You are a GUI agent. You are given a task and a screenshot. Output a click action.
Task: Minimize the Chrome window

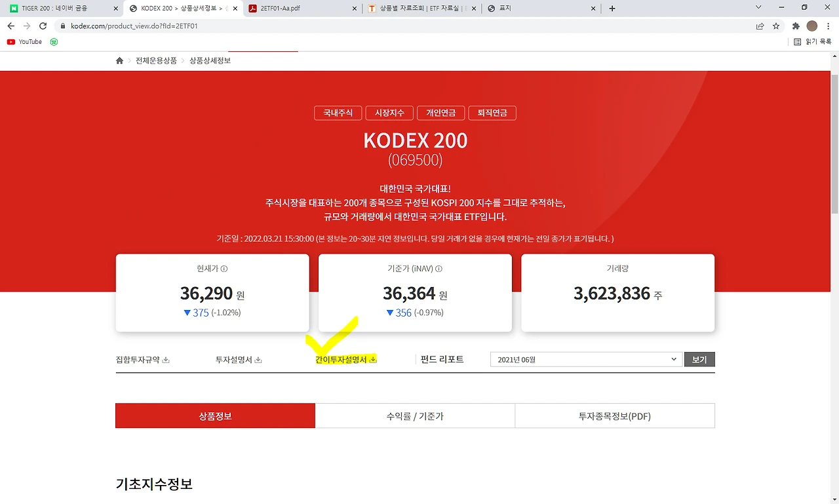point(782,8)
